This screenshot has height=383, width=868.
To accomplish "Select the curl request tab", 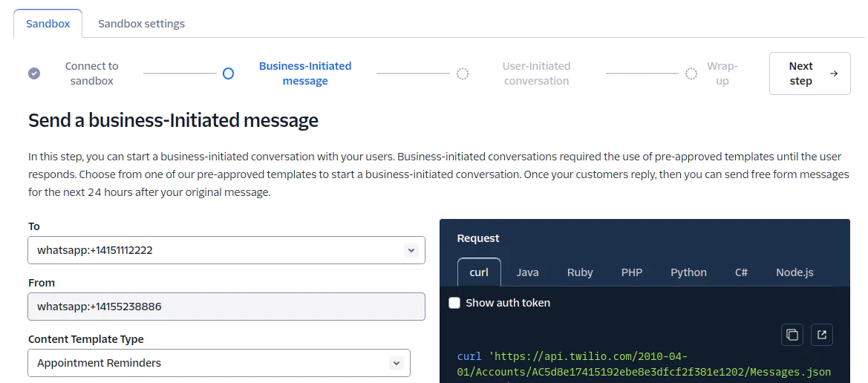I will (480, 272).
